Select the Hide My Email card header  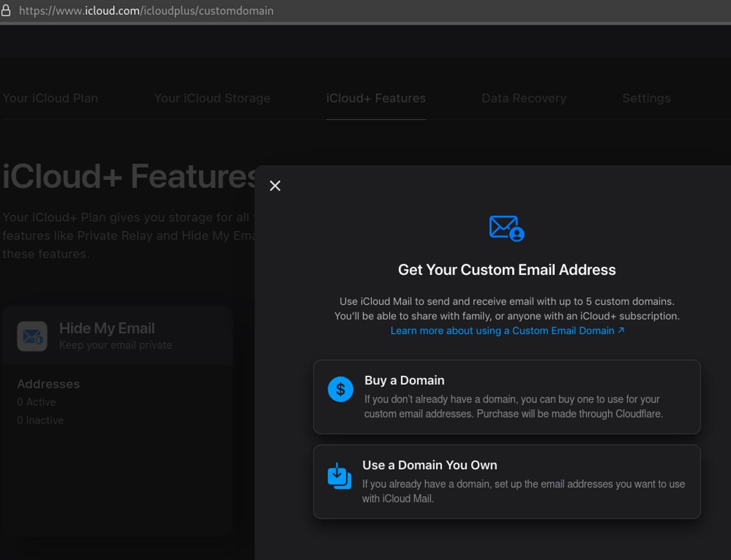coord(107,327)
